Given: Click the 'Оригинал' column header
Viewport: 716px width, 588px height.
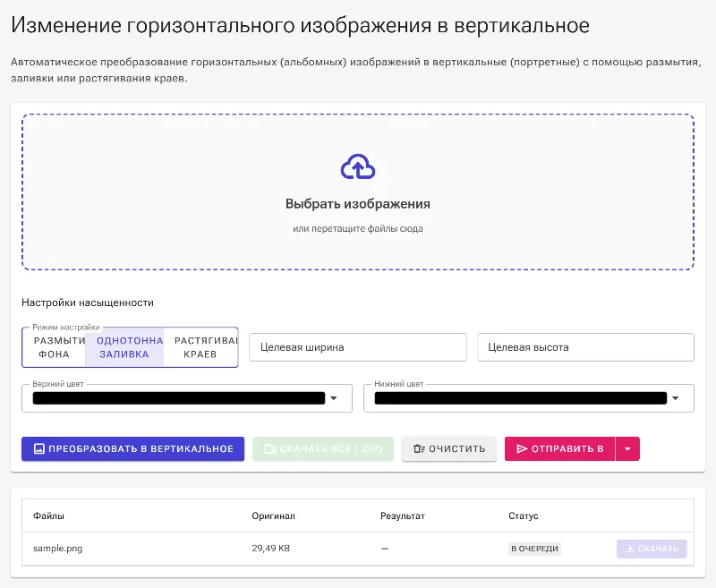Looking at the screenshot, I should point(273,516).
